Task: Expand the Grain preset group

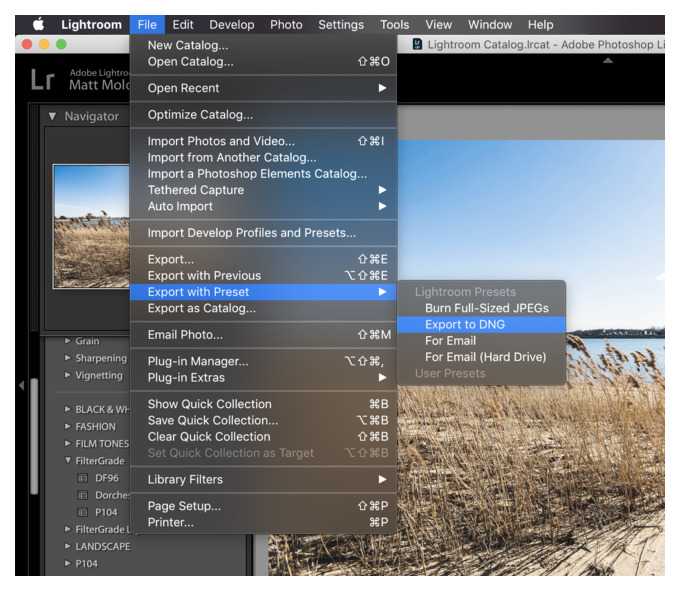Action: point(68,341)
